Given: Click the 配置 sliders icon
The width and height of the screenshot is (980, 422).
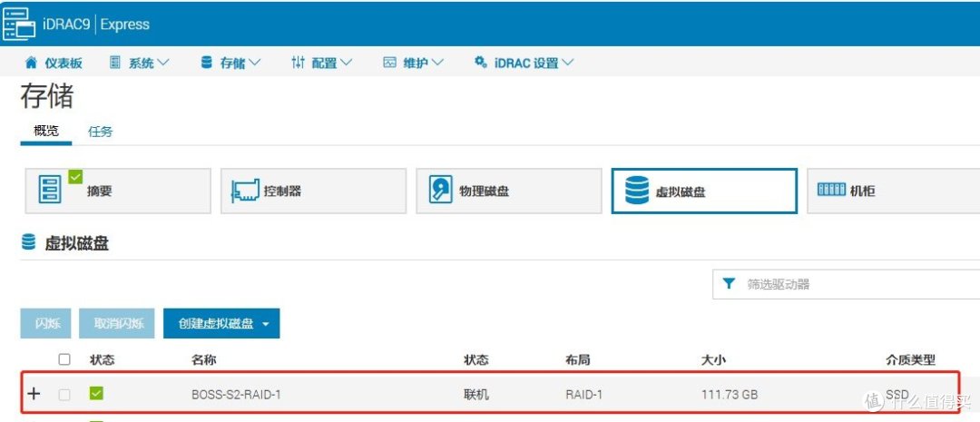Looking at the screenshot, I should click(299, 63).
